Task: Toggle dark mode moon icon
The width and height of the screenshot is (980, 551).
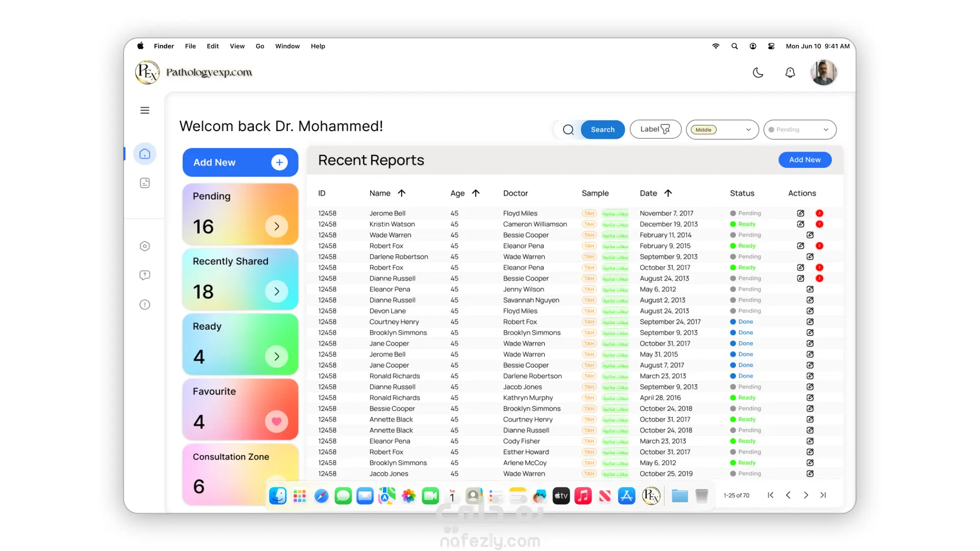Action: click(758, 73)
